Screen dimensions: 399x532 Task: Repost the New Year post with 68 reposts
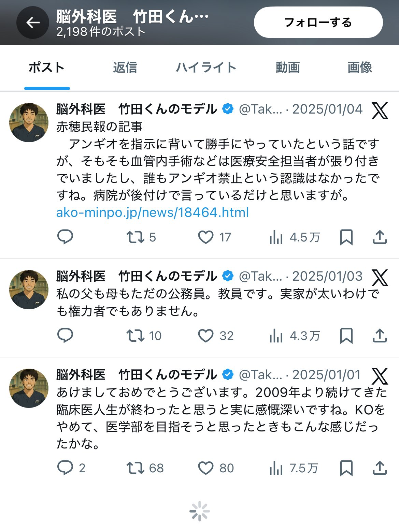[x=136, y=468]
